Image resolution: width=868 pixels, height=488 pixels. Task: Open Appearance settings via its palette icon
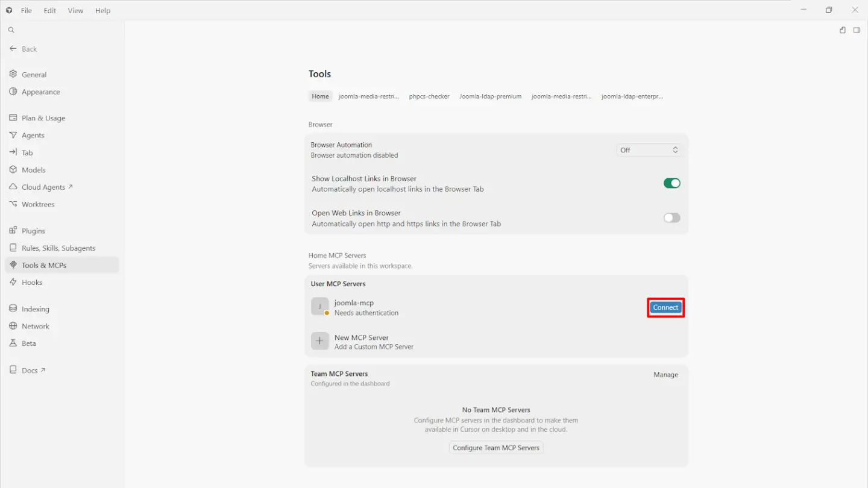[x=13, y=92]
